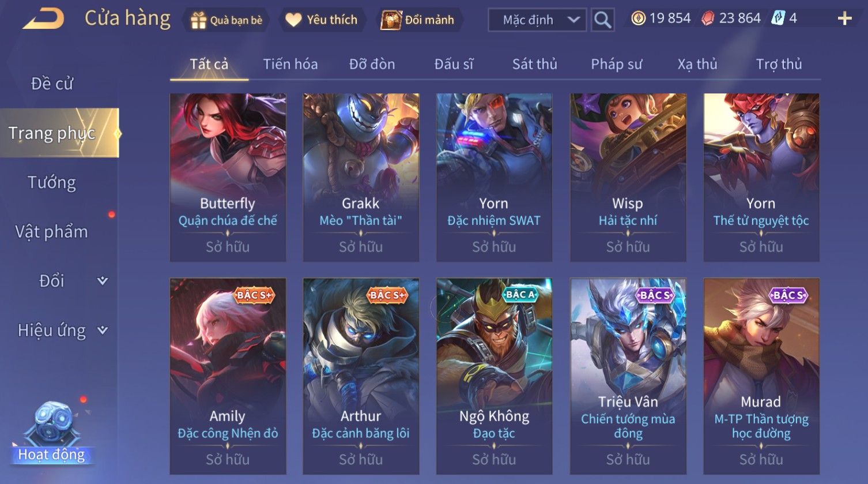
Task: Switch to the Pháp sư tab
Action: point(616,64)
